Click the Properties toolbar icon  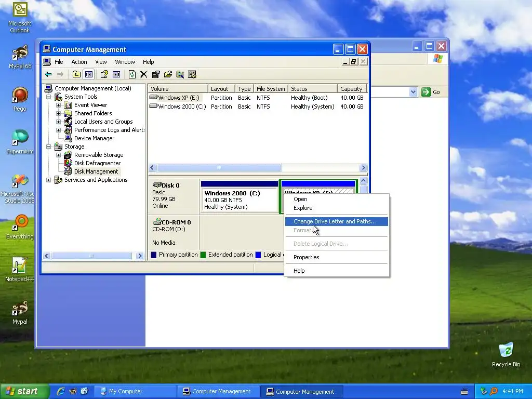click(x=156, y=74)
